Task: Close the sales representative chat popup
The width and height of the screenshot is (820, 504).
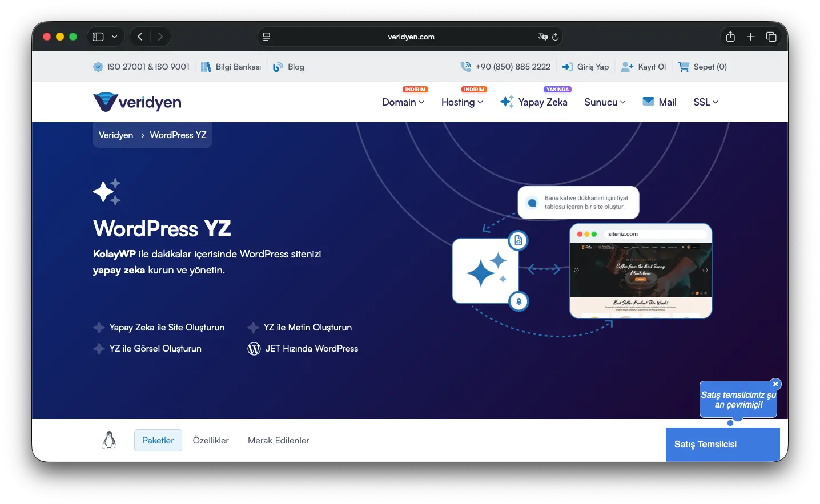Action: [775, 384]
